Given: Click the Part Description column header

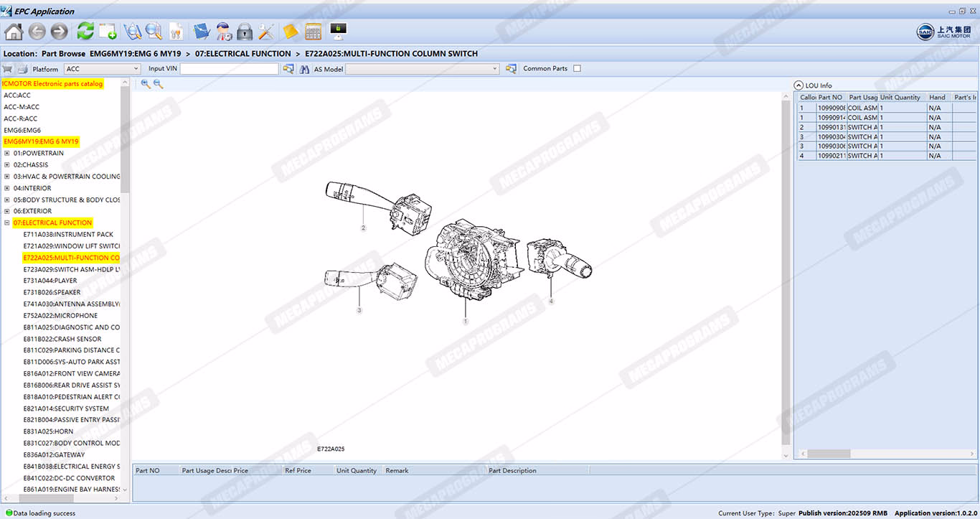Looking at the screenshot, I should pos(512,471).
